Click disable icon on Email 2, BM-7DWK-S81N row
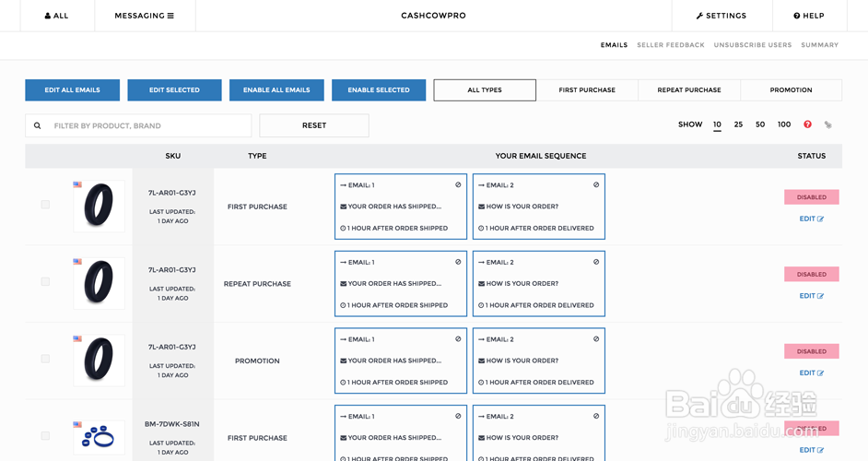The width and height of the screenshot is (868, 461). [x=596, y=416]
